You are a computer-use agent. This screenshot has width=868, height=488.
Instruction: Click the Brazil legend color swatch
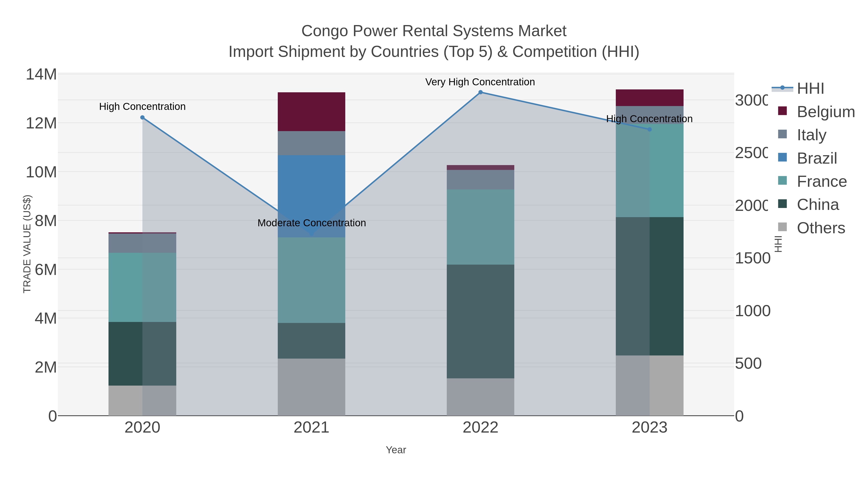point(782,157)
